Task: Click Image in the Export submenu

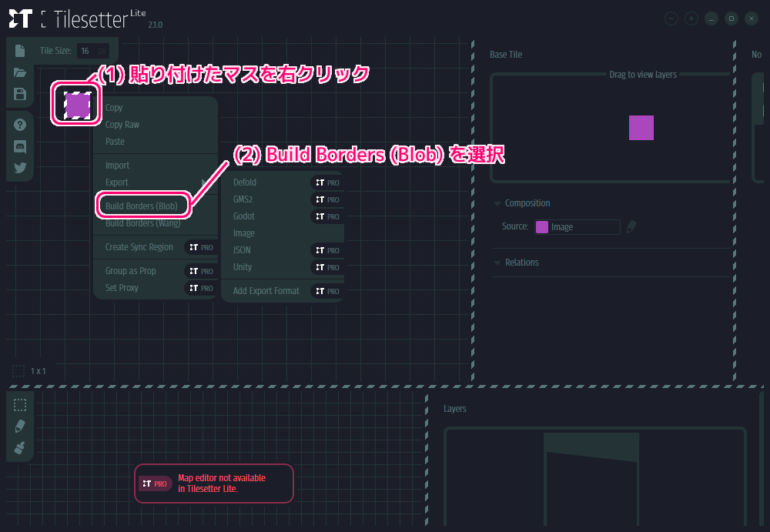Action: click(x=244, y=233)
